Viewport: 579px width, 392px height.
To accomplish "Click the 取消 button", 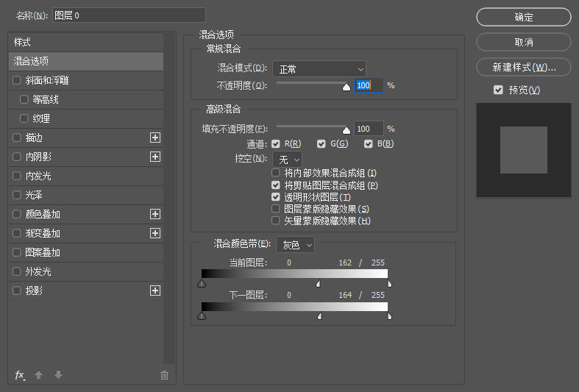I will [x=524, y=42].
